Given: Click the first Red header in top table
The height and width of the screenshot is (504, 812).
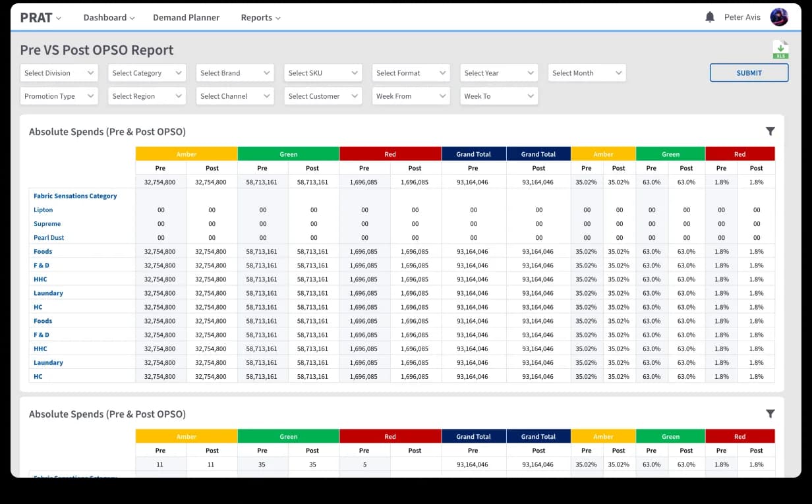Looking at the screenshot, I should 390,154.
